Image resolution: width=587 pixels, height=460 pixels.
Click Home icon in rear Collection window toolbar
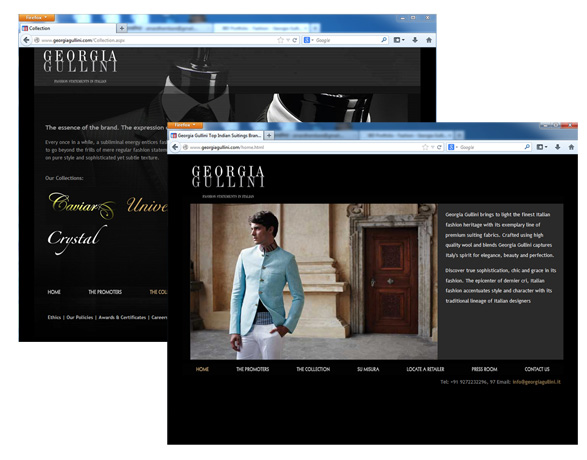click(x=429, y=40)
